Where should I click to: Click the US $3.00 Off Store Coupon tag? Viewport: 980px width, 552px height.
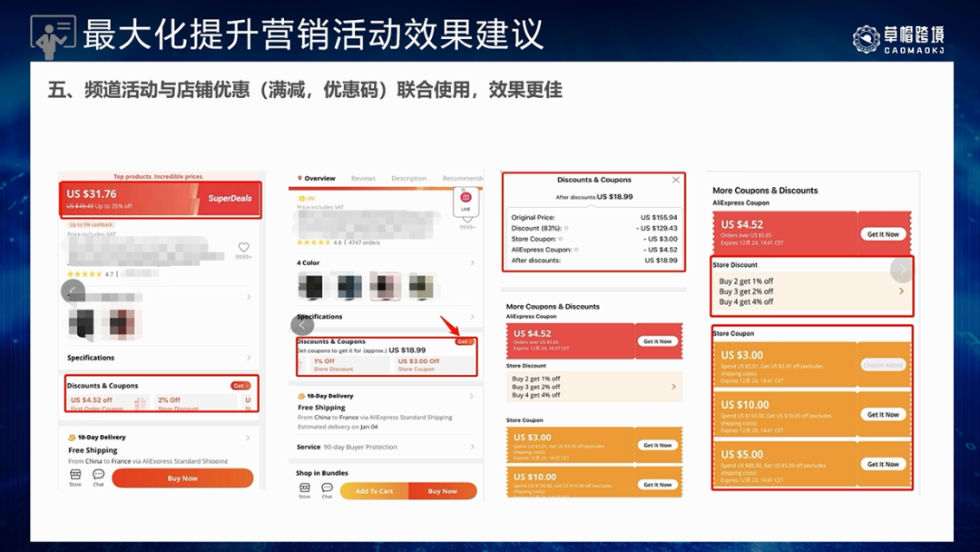pos(433,364)
